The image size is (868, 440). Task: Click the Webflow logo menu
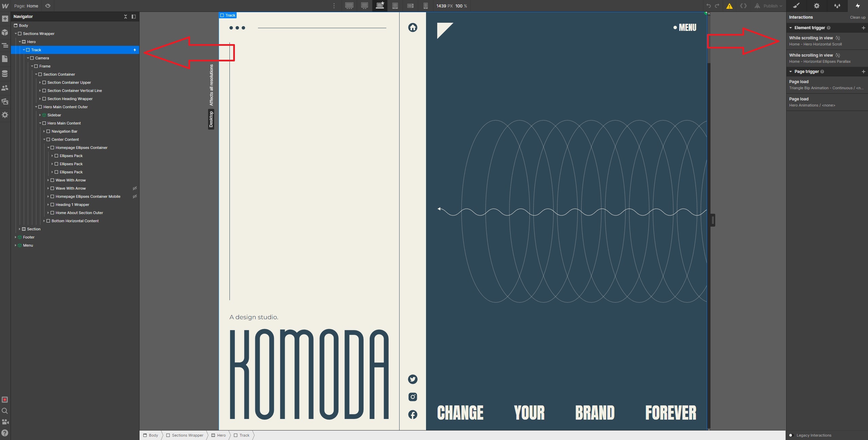tap(5, 6)
